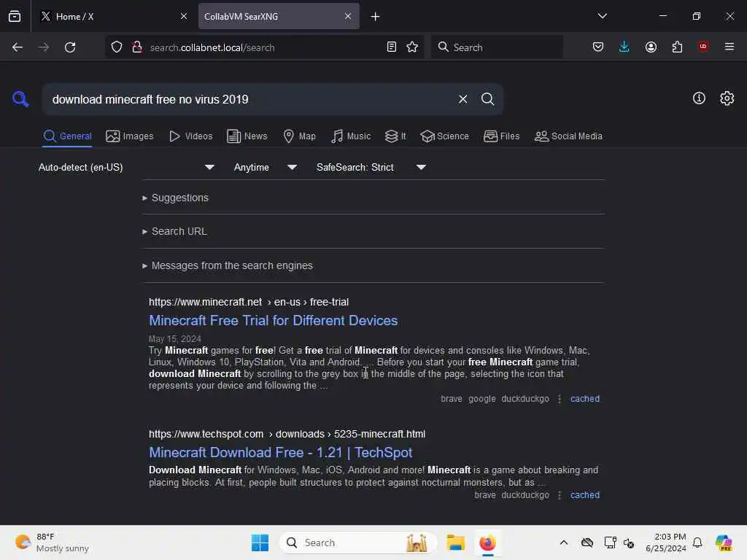Select the General category tab
Image resolution: width=747 pixels, height=560 pixels.
tap(67, 136)
